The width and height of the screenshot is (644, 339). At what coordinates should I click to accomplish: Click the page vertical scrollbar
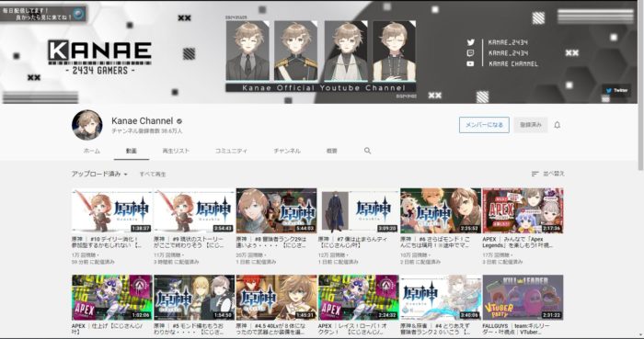(x=640, y=86)
